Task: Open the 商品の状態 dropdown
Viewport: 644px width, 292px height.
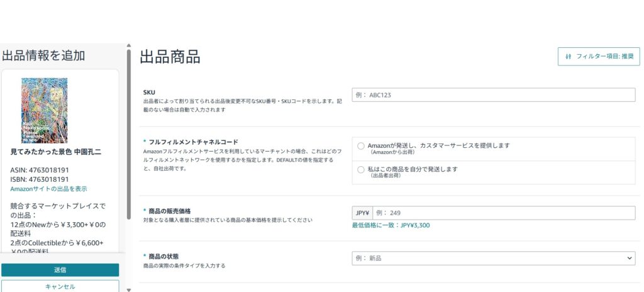Action: tap(493, 258)
